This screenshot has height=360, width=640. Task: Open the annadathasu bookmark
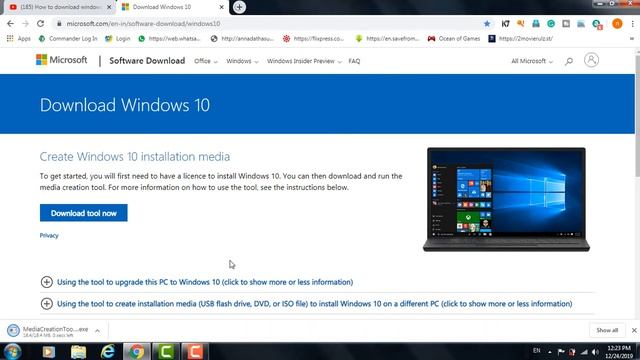point(242,39)
